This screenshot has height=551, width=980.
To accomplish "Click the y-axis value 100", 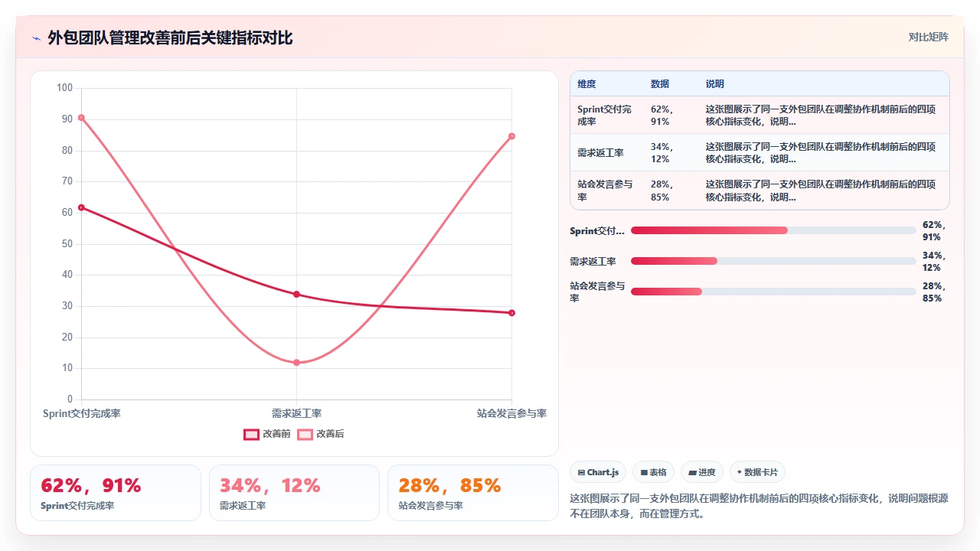I will (65, 88).
